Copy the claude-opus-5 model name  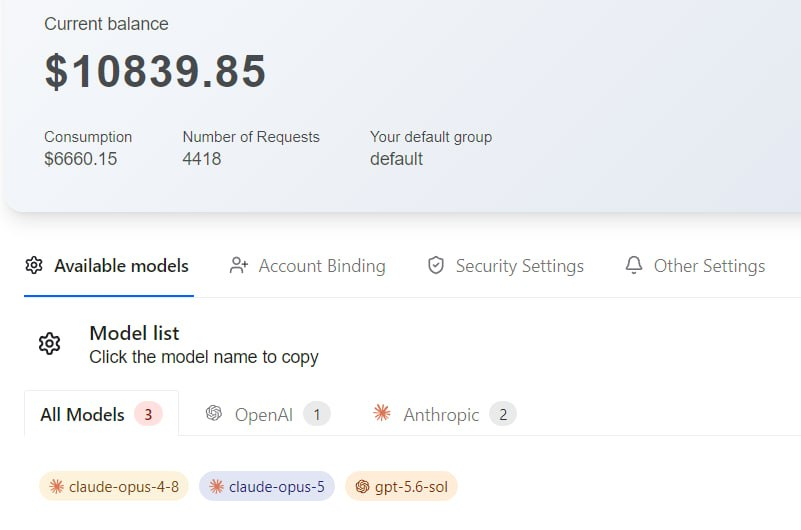(267, 487)
